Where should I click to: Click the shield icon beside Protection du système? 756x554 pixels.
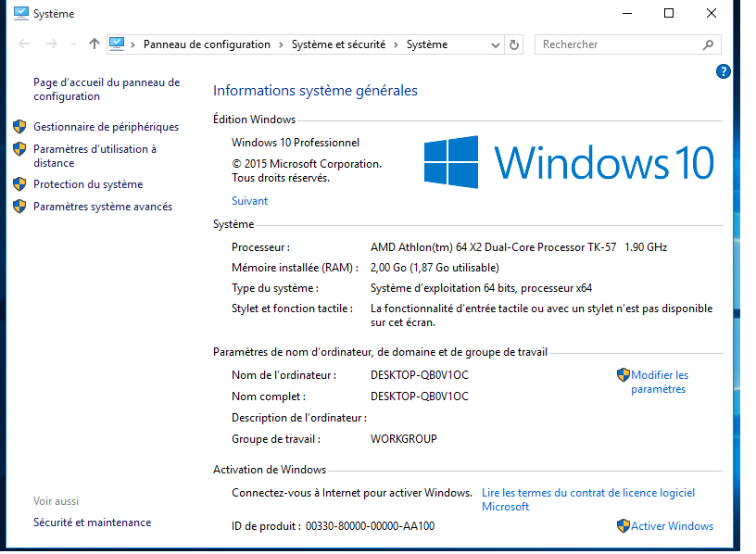click(19, 184)
